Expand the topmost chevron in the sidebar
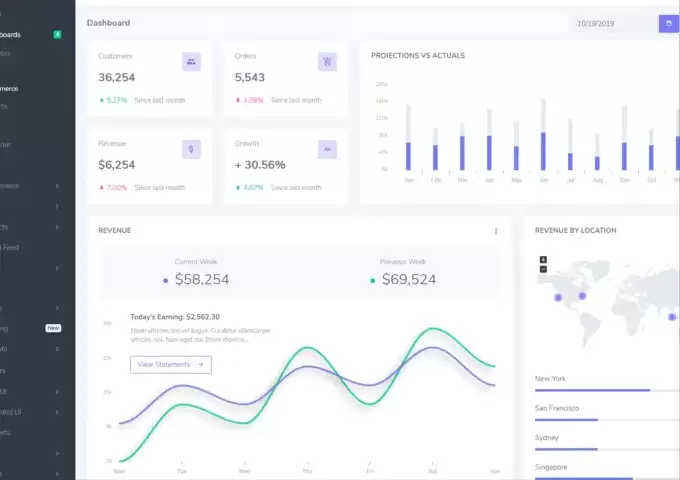680x480 pixels. click(57, 185)
